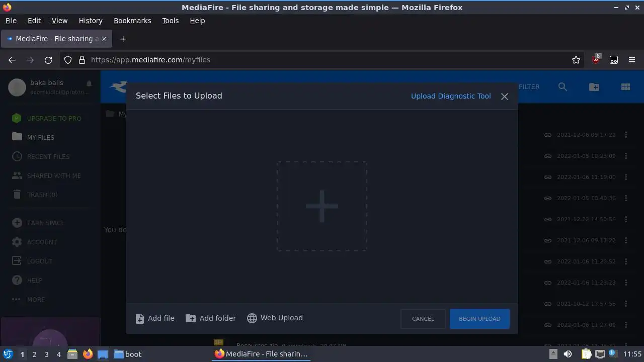644x362 pixels.
Task: Reload the current page
Action: point(48,60)
